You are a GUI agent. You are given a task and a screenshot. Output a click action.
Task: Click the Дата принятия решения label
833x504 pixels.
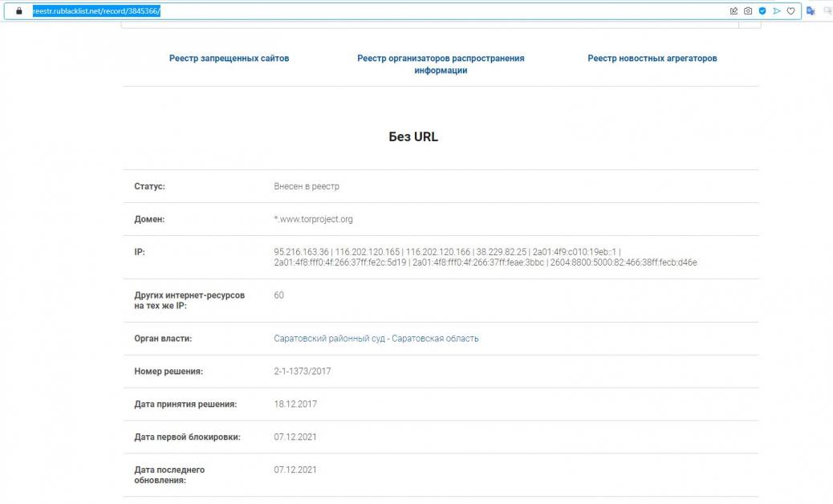point(185,404)
